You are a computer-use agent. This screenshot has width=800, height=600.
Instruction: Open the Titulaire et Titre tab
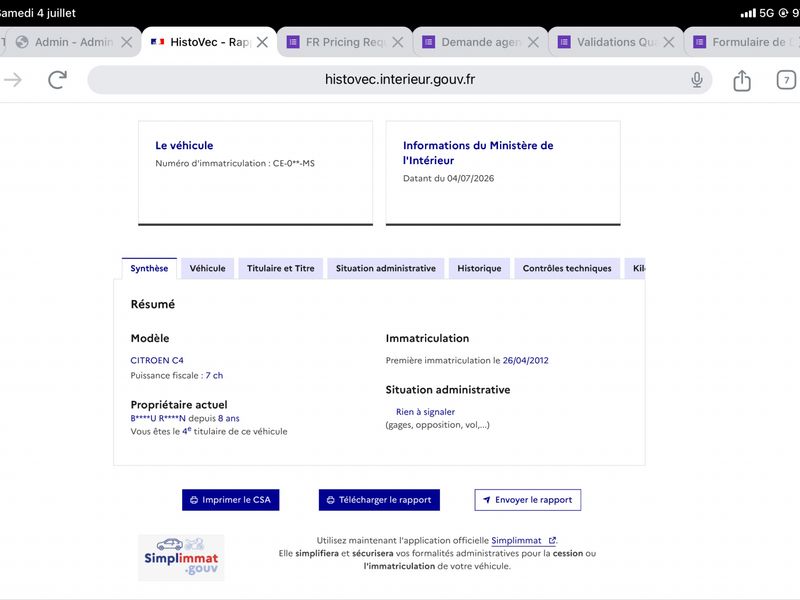281,268
